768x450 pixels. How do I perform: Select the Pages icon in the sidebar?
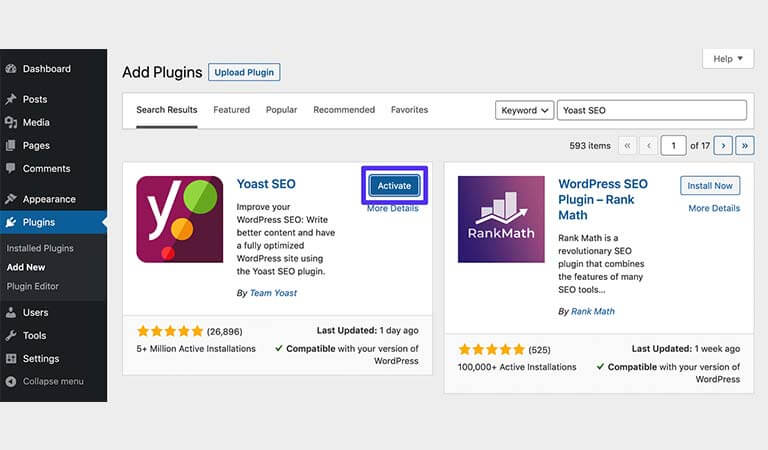11,145
